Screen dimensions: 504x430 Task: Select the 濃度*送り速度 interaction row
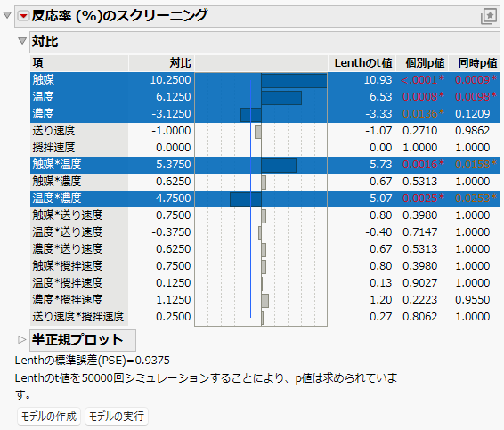(x=265, y=249)
